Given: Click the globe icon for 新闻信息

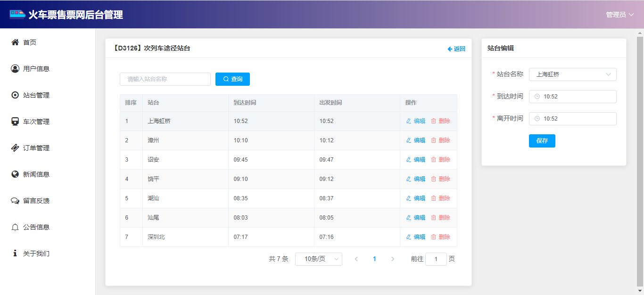Looking at the screenshot, I should coord(15,174).
